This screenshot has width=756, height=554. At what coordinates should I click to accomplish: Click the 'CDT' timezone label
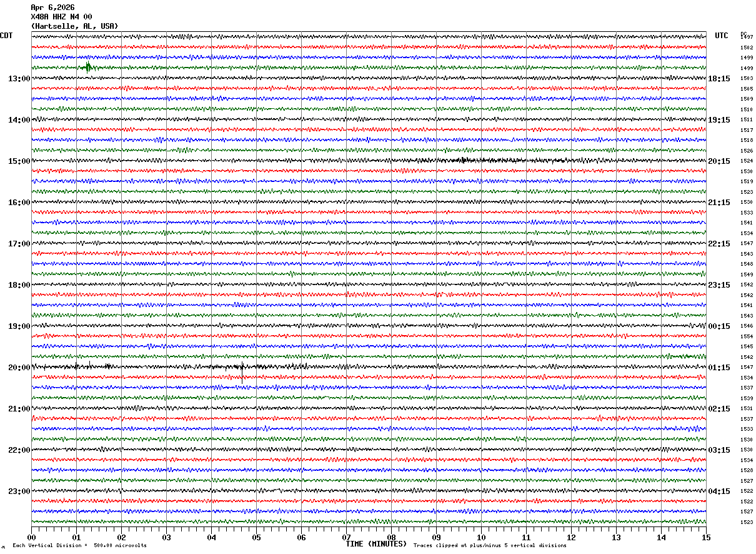(x=6, y=36)
